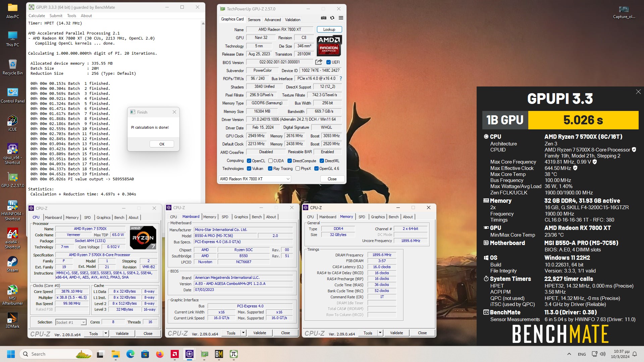Switch to the Sensors tab in GPU-Z
The height and width of the screenshot is (362, 644).
click(x=254, y=20)
